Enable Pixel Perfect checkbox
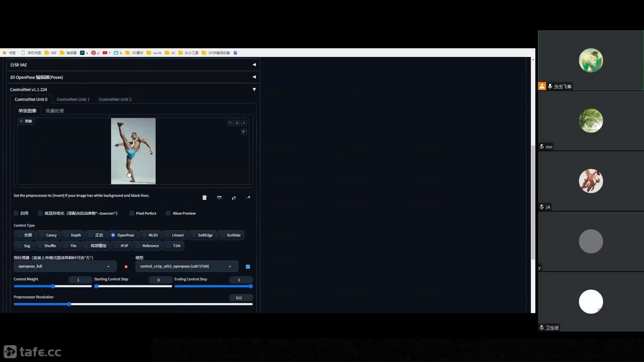 131,213
